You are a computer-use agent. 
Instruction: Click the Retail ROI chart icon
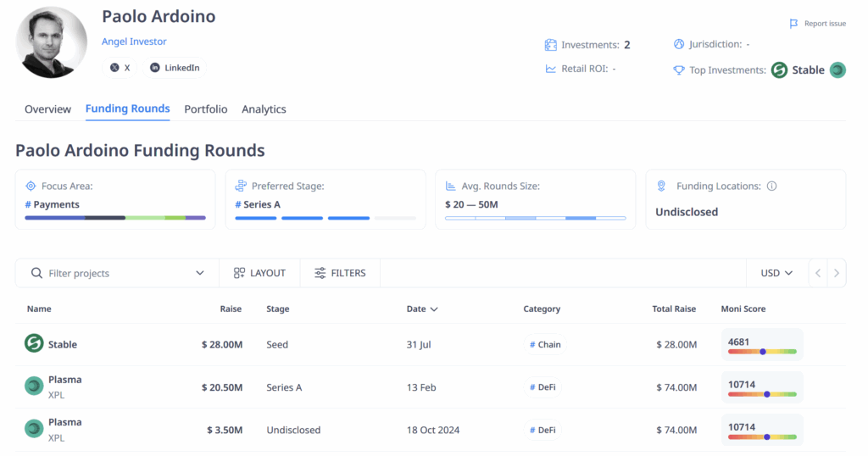pos(550,69)
